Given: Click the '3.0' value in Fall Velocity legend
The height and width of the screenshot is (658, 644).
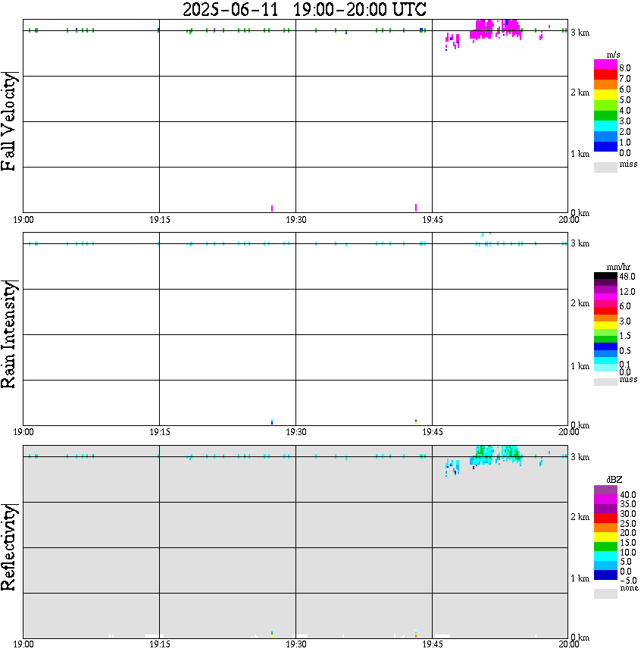Looking at the screenshot, I should pyautogui.click(x=625, y=121).
